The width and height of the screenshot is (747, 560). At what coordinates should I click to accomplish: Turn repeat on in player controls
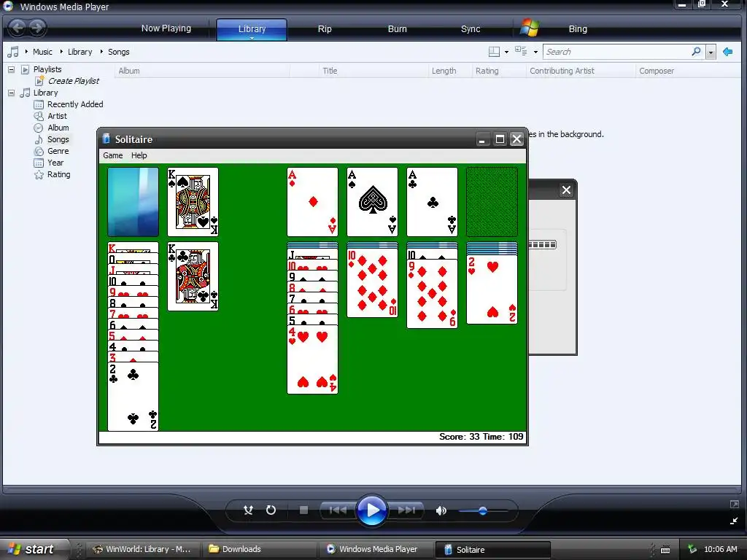coord(271,510)
